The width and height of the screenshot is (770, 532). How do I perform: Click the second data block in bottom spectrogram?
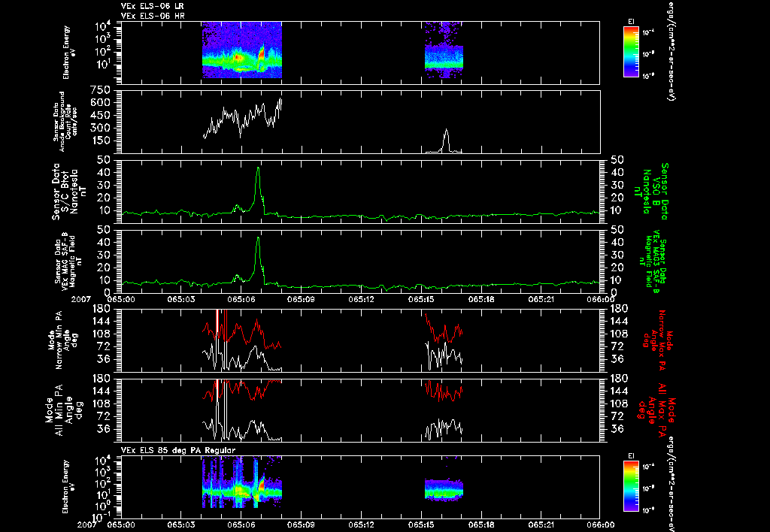point(444,489)
